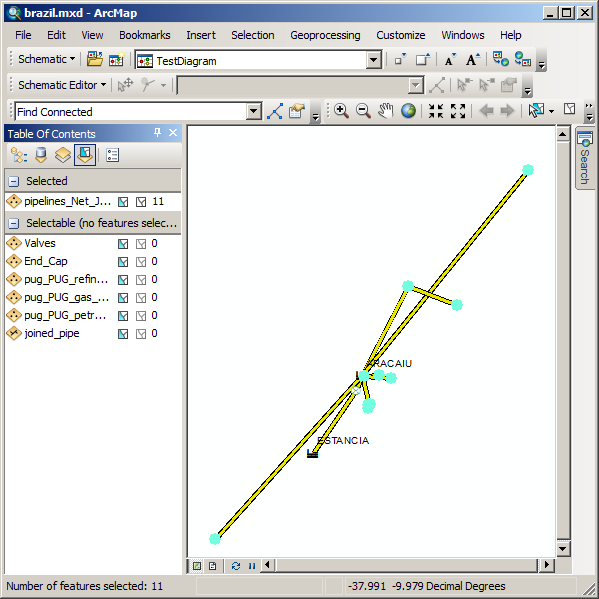The image size is (599, 599).
Task: Open the TestDiagram diagram dropdown
Action: click(x=374, y=60)
